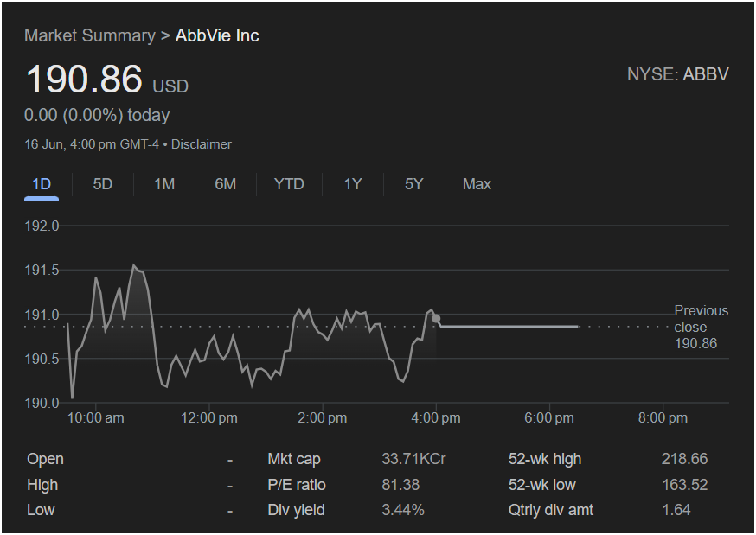Show the 6M chart view
Image resolution: width=756 pixels, height=535 pixels.
click(x=226, y=184)
